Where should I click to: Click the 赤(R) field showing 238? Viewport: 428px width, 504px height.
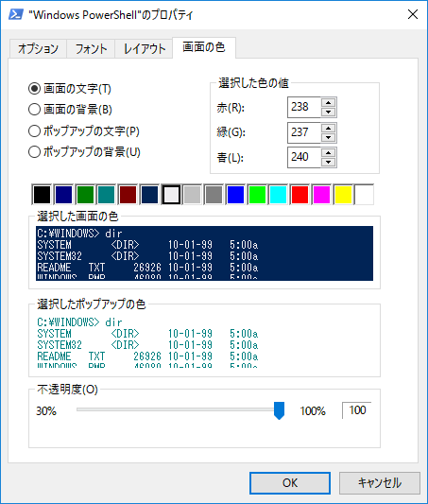pyautogui.click(x=304, y=107)
